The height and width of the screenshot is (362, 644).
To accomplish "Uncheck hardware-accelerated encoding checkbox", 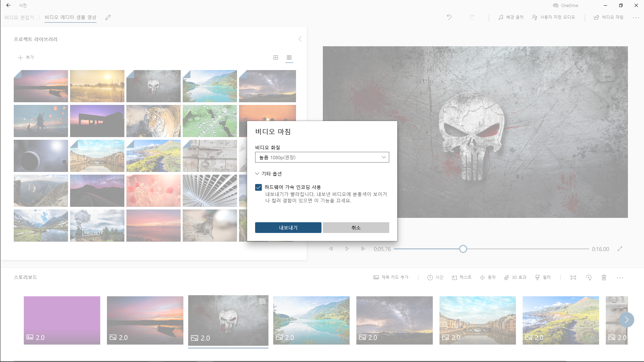I will pyautogui.click(x=258, y=187).
